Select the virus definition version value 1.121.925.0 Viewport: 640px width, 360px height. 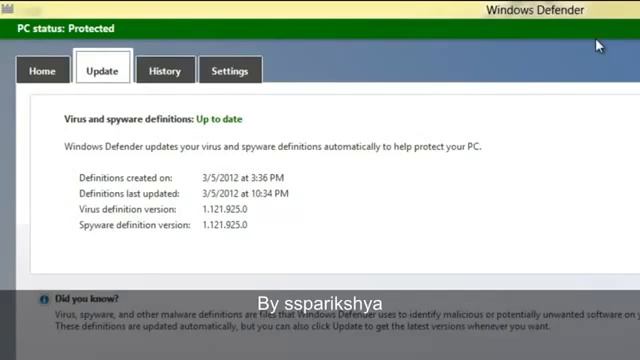[x=225, y=209]
